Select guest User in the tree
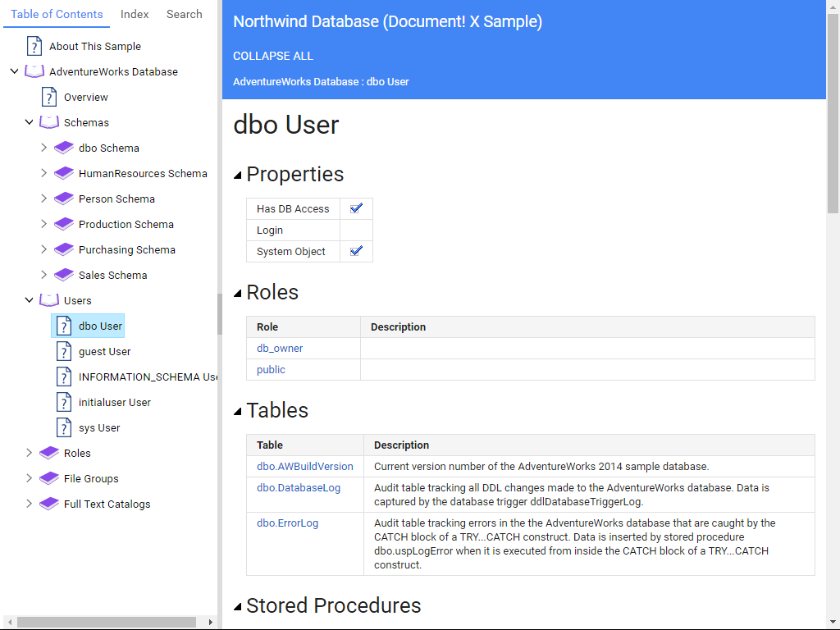This screenshot has height=630, width=840. 104,351
